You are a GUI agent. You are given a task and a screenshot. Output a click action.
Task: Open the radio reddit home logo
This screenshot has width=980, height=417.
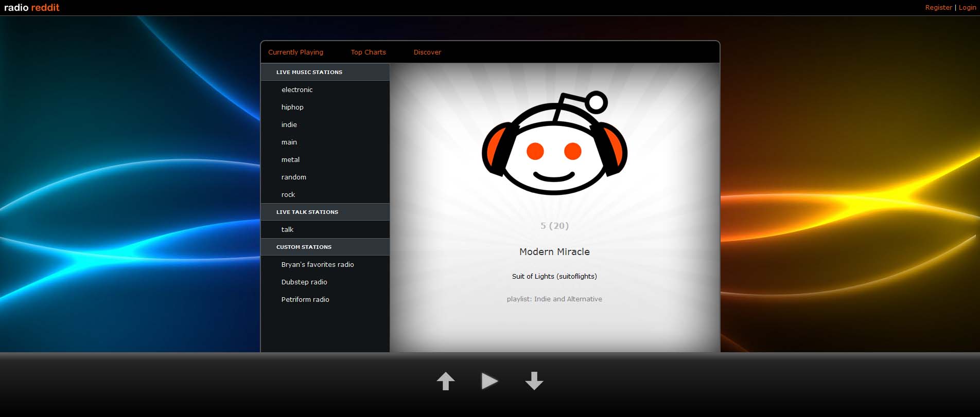[x=32, y=8]
